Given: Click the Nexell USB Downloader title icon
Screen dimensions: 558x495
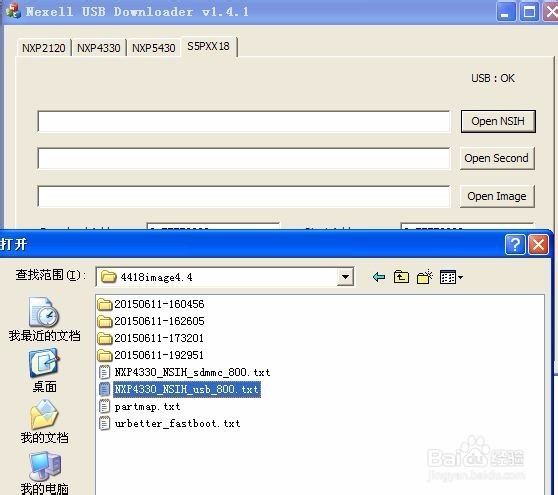Looking at the screenshot, I should tap(14, 11).
